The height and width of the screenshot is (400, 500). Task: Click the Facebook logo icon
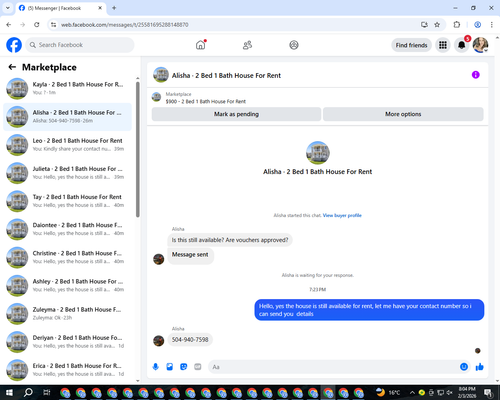(14, 45)
